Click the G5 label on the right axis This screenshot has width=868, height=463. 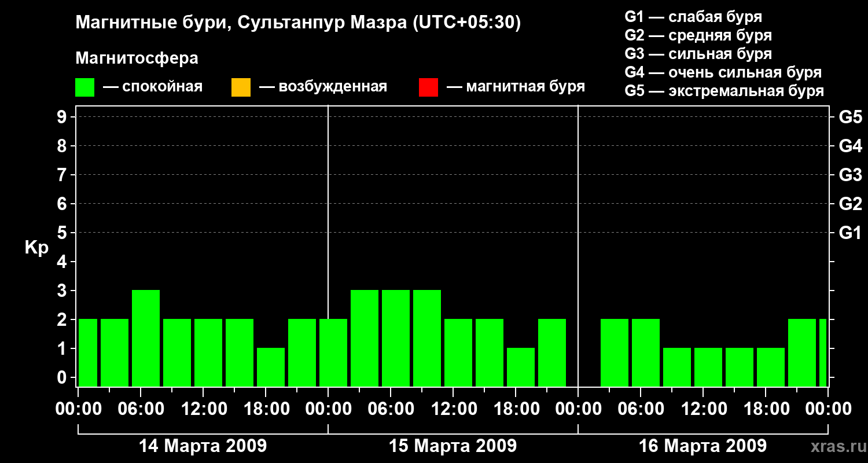coord(850,117)
